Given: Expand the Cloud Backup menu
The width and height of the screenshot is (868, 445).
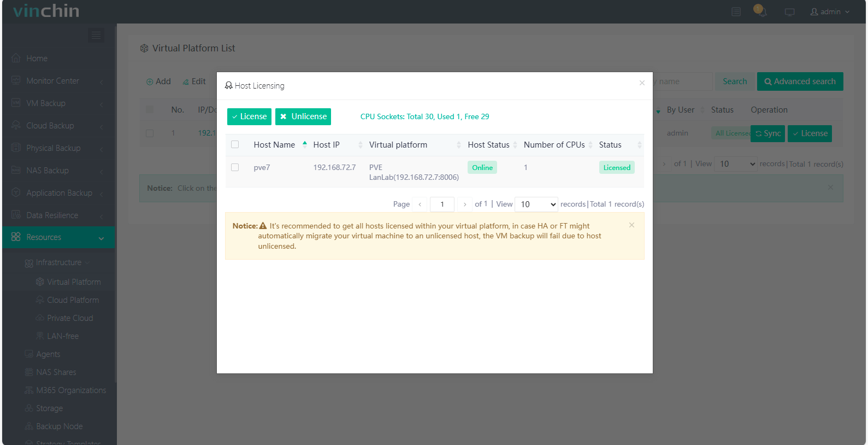Looking at the screenshot, I should coord(58,126).
